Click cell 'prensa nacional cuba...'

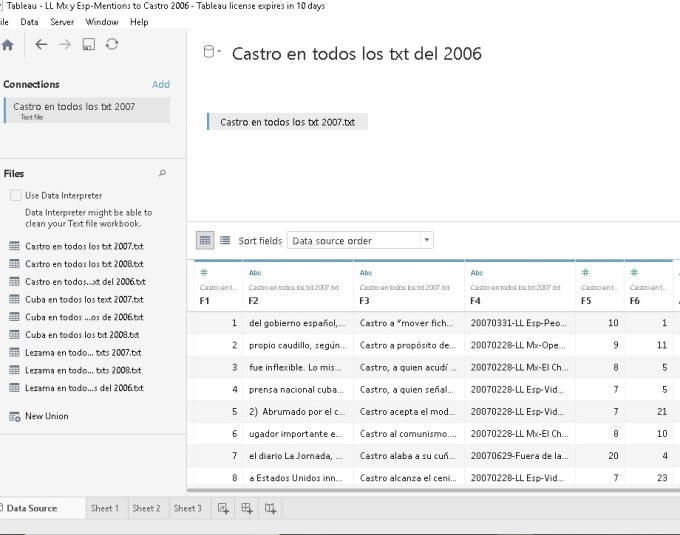pos(298,389)
